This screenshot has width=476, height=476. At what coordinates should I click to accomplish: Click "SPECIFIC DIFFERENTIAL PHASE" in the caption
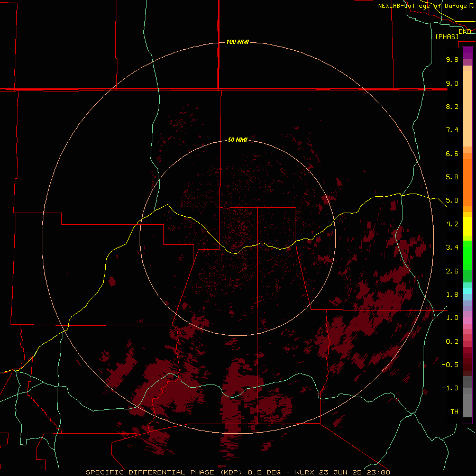click(151, 472)
